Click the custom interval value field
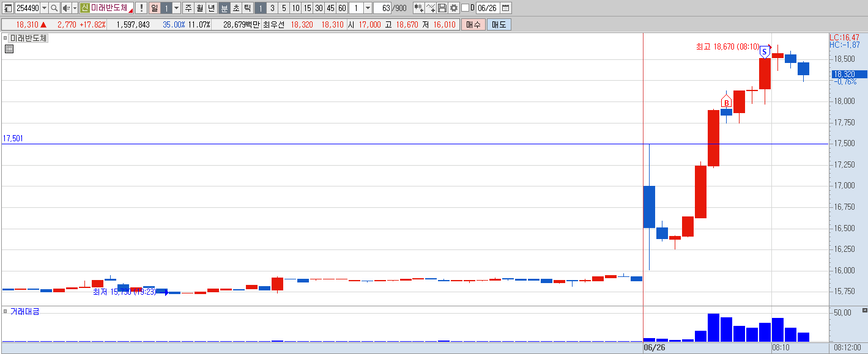 point(356,8)
